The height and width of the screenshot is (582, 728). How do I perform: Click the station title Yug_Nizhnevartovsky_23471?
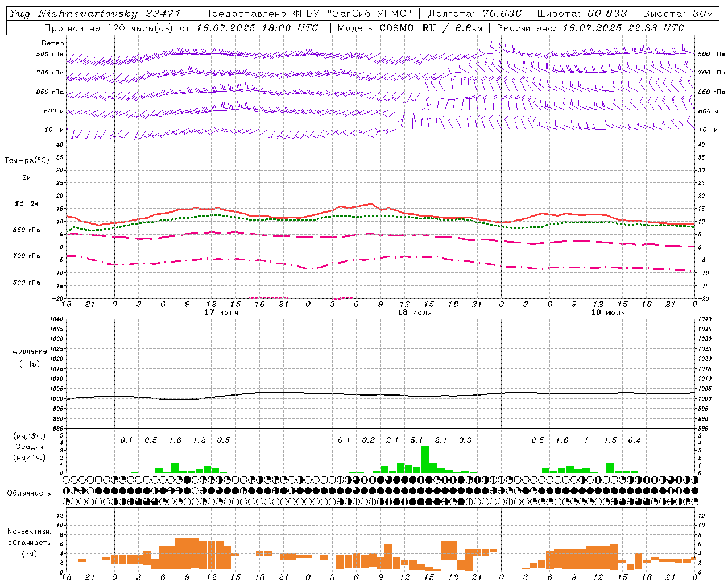coord(94,14)
